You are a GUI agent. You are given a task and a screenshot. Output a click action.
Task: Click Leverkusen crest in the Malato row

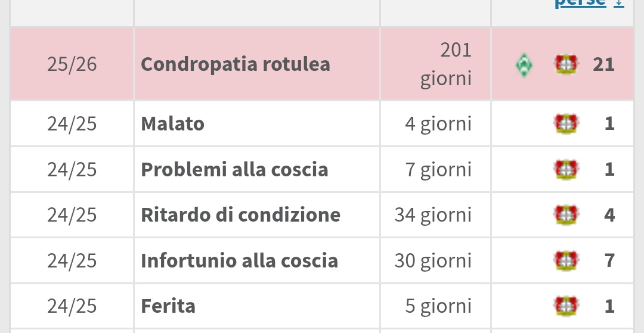(566, 124)
